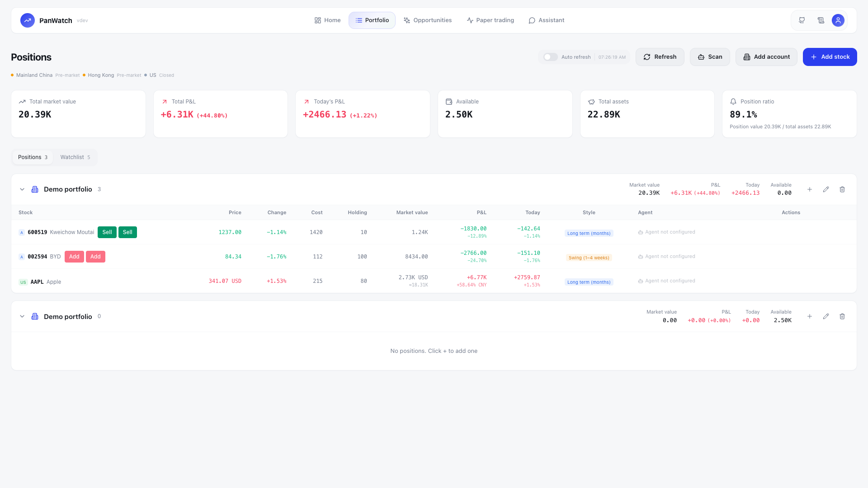Select the Portfolio nav item

[372, 20]
